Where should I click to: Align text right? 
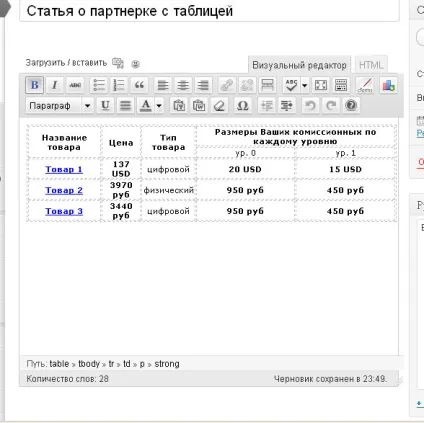[x=203, y=85]
